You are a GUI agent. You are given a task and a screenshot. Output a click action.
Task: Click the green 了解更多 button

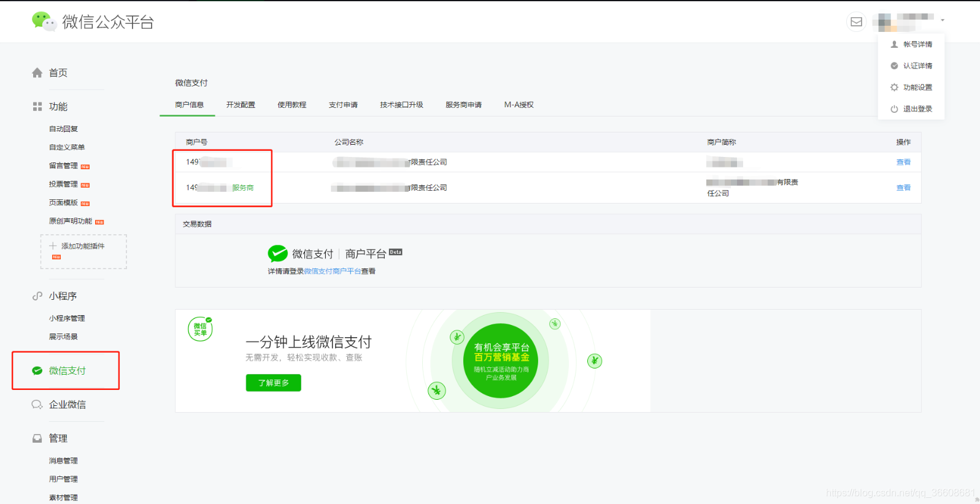(273, 383)
